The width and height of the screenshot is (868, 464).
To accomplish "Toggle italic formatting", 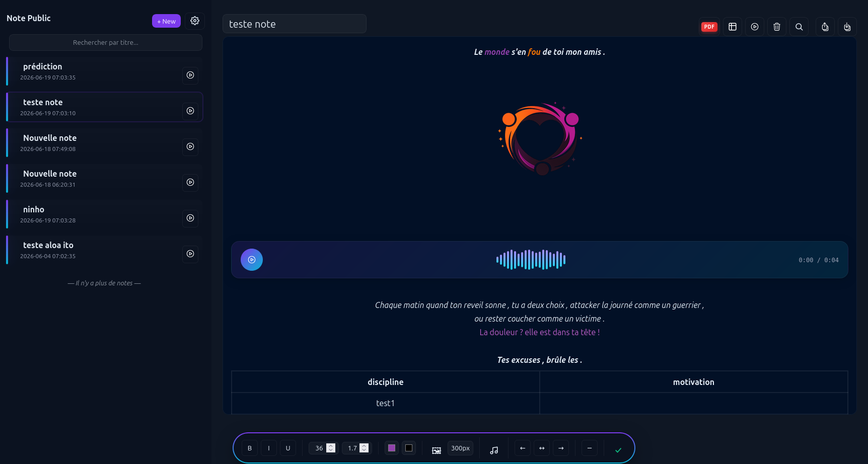I will click(269, 448).
